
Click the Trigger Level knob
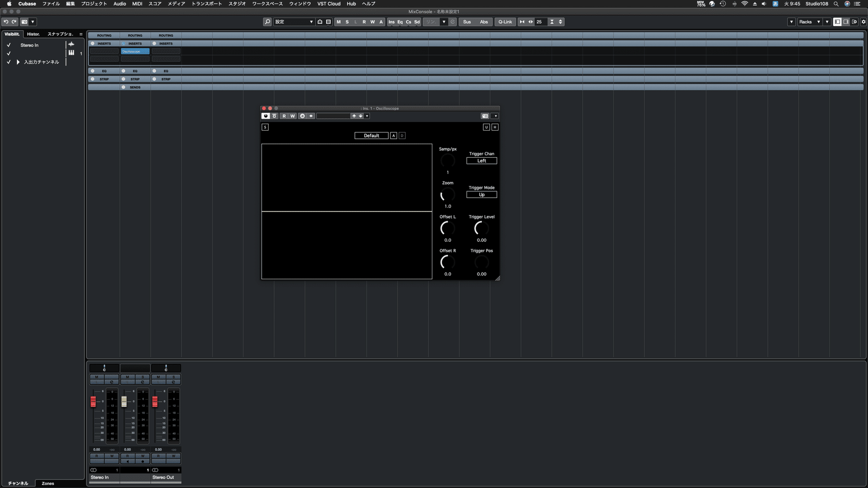pos(482,228)
